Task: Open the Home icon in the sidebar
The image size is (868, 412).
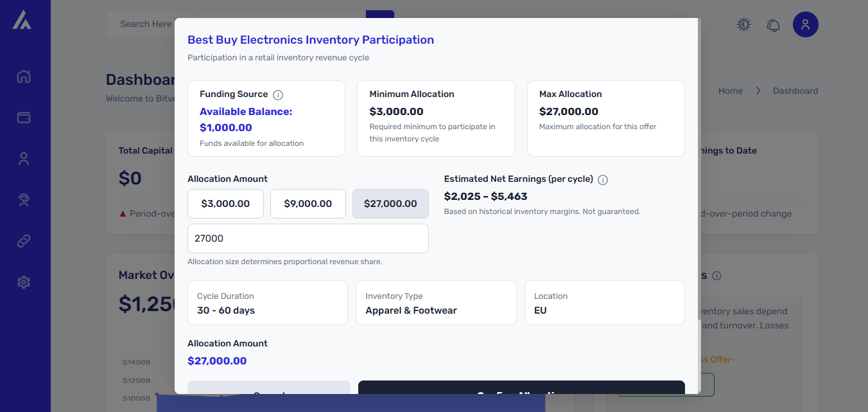Action: pos(23,76)
